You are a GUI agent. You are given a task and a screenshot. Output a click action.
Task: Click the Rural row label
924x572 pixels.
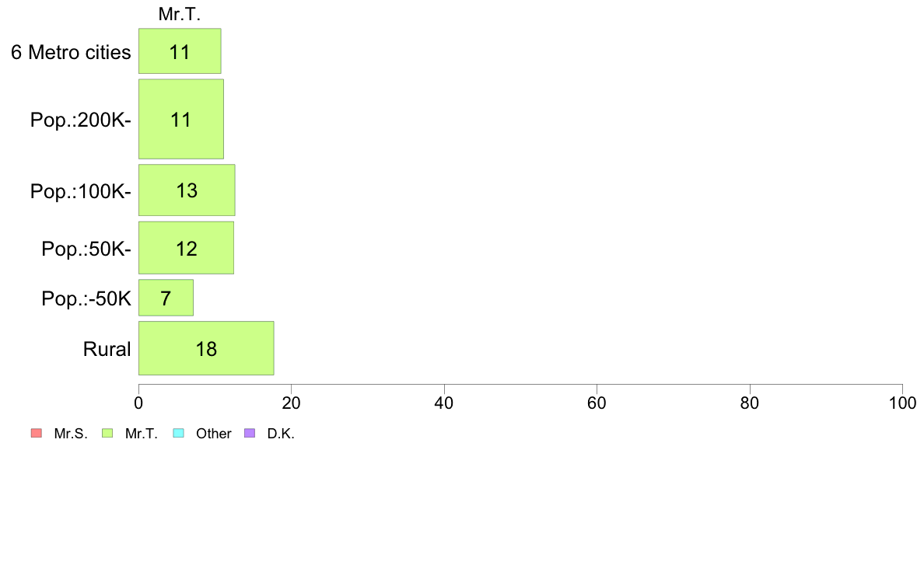(107, 349)
